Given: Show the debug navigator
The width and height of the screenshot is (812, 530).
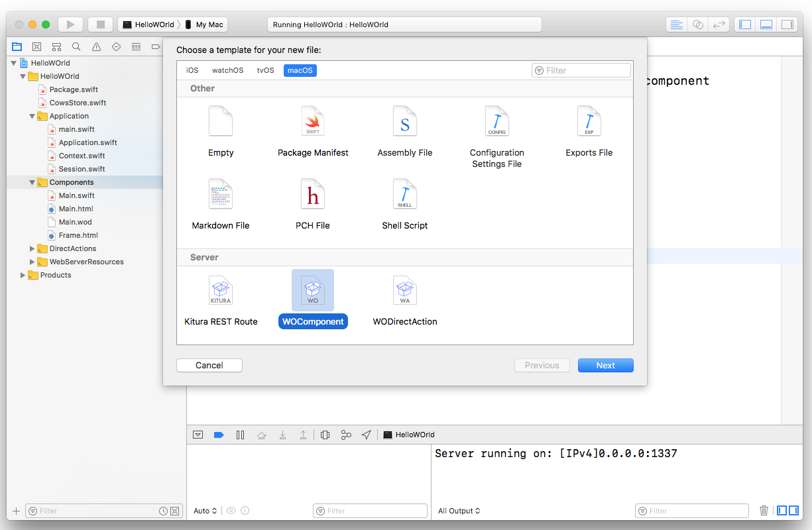Looking at the screenshot, I should pos(137,47).
